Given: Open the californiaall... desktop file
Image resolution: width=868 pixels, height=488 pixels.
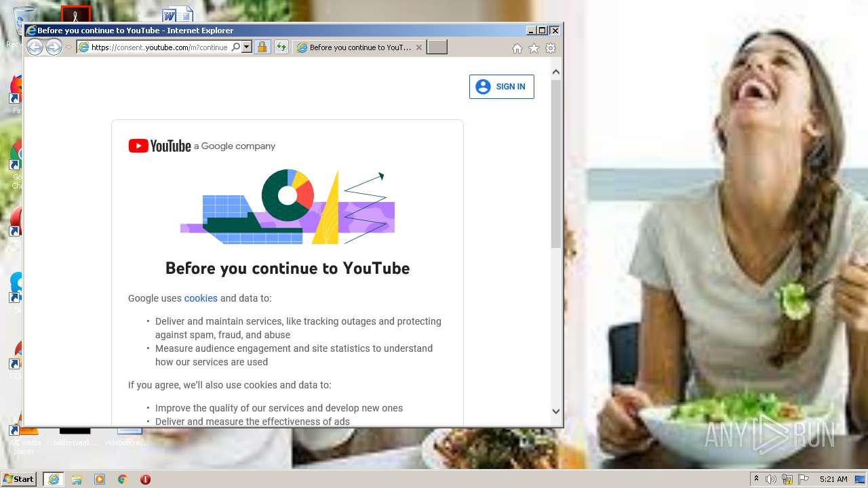Looking at the screenshot, I should click(x=75, y=436).
